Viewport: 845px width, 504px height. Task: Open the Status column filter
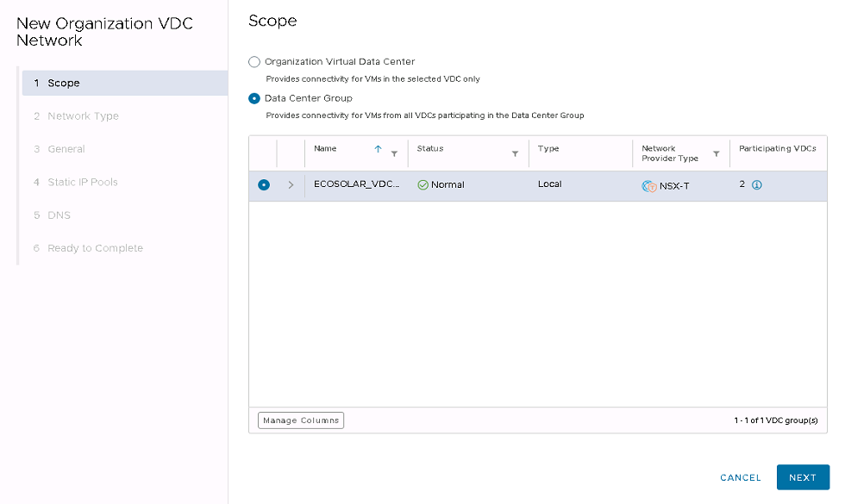515,154
